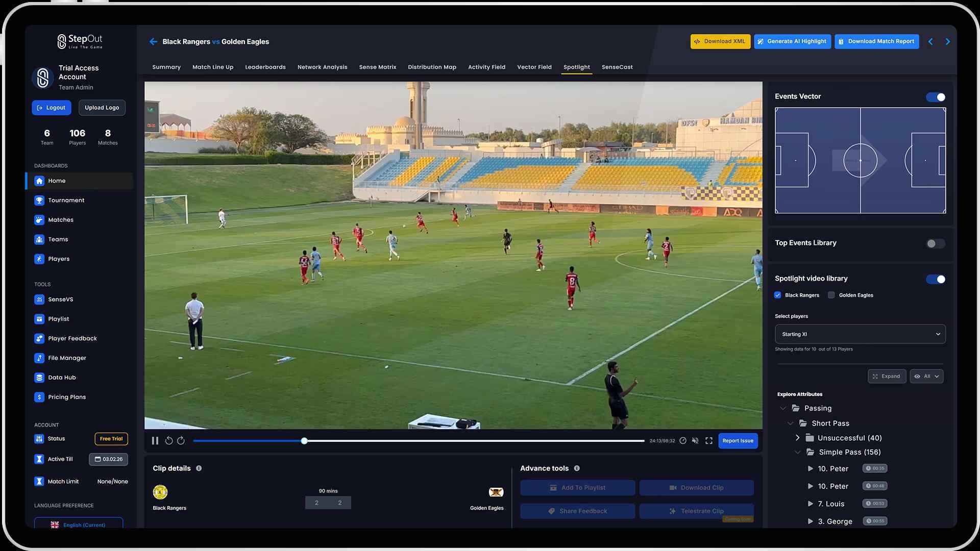Show Clip details info tooltip
Image resolution: width=980 pixels, height=551 pixels.
[x=199, y=468]
